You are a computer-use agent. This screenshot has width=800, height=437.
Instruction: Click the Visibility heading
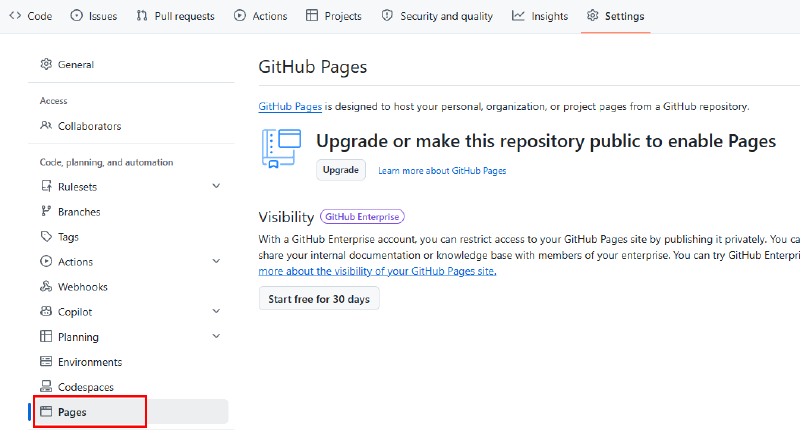click(286, 217)
